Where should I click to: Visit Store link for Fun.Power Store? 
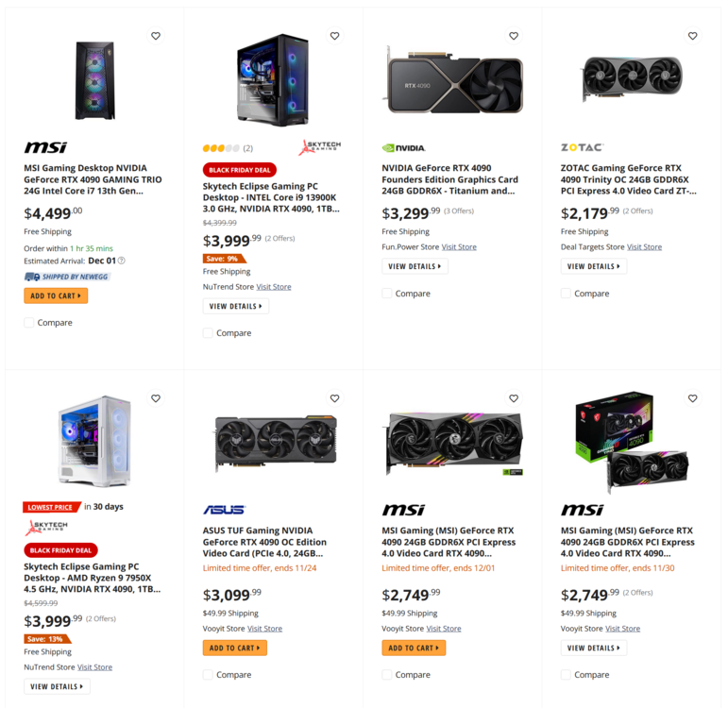[x=459, y=247]
